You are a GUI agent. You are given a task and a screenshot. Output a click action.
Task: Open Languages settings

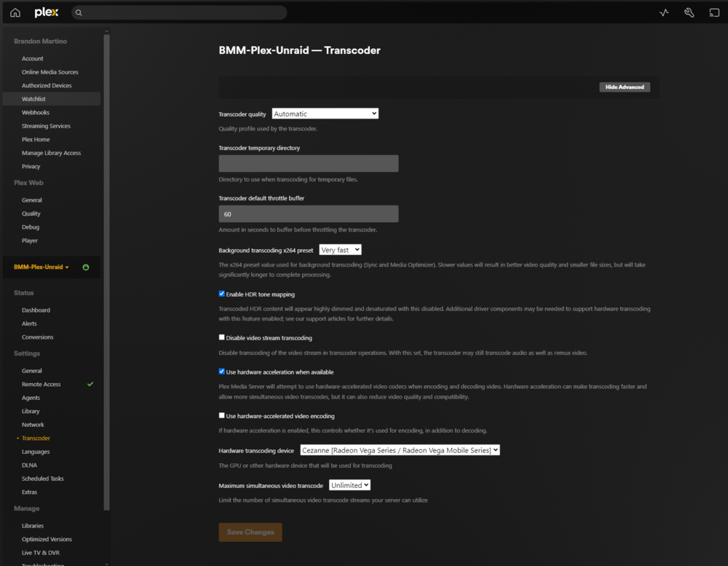[36, 452]
